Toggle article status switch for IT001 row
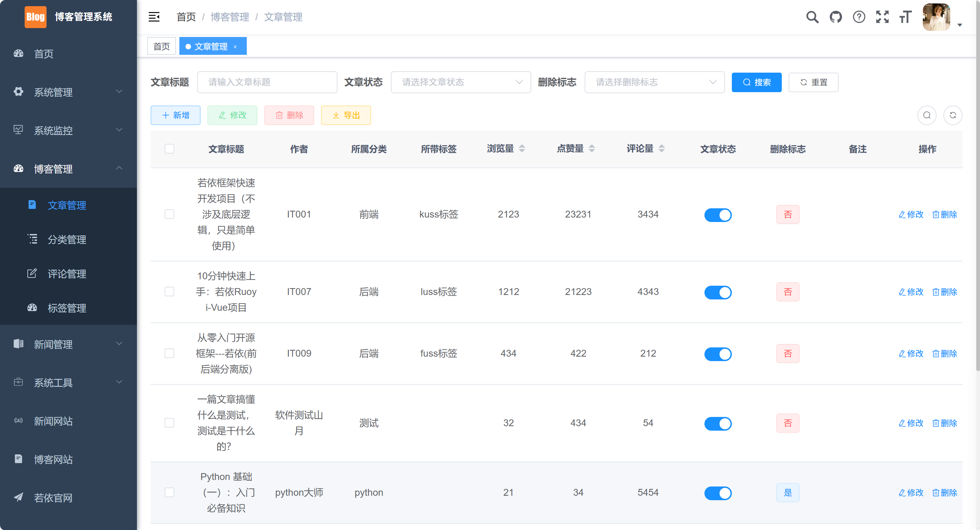980x530 pixels. [x=717, y=215]
